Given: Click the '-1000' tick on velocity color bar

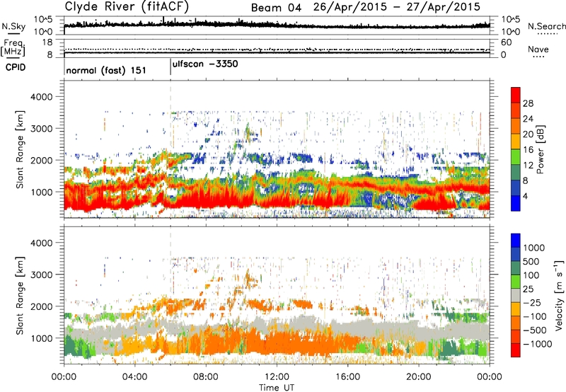Looking at the screenshot, I should point(538,344).
